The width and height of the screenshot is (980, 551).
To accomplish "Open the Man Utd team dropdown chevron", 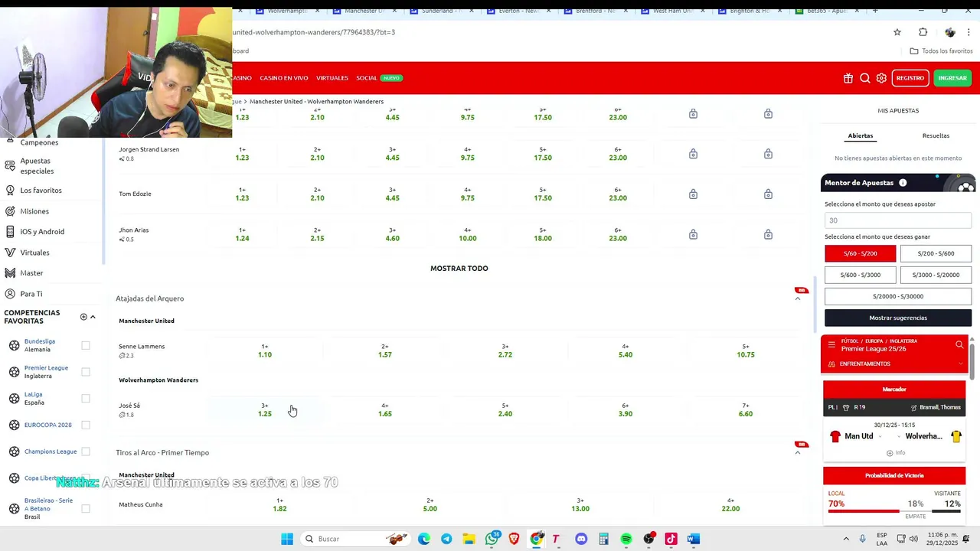I will point(879,437).
